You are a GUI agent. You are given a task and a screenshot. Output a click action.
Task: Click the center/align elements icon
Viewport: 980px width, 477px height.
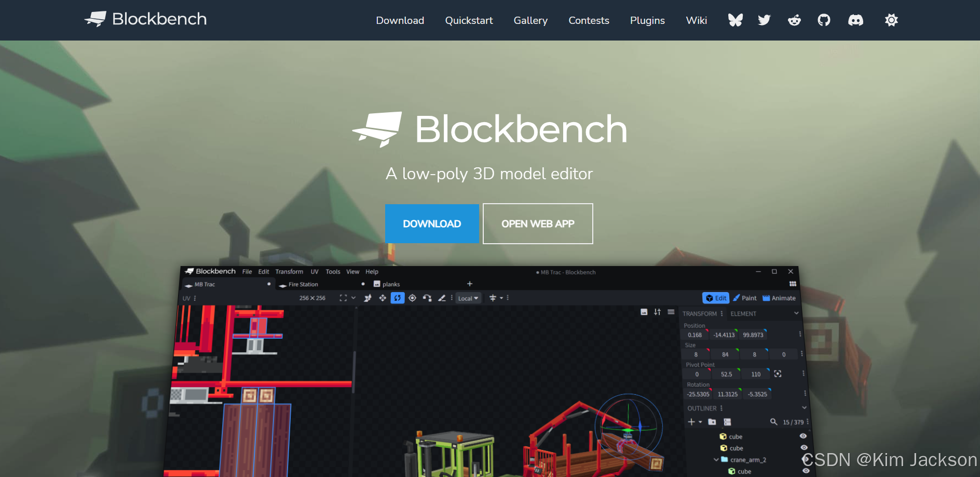point(493,298)
